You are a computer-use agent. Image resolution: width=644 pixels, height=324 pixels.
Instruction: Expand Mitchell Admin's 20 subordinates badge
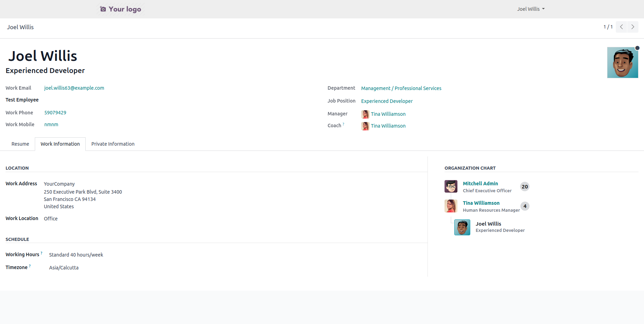coord(525,187)
